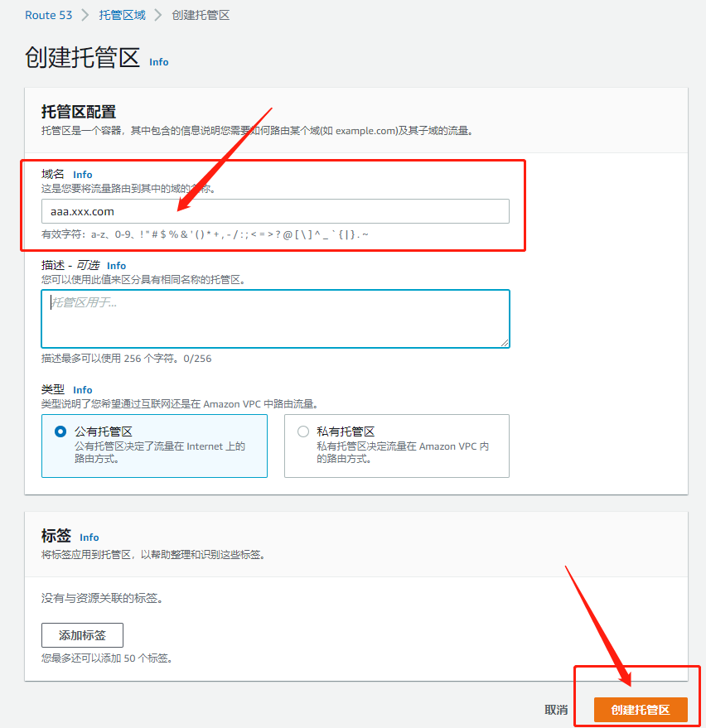This screenshot has height=728, width=706.
Task: Open the Info link next to 类型
Action: click(x=82, y=389)
